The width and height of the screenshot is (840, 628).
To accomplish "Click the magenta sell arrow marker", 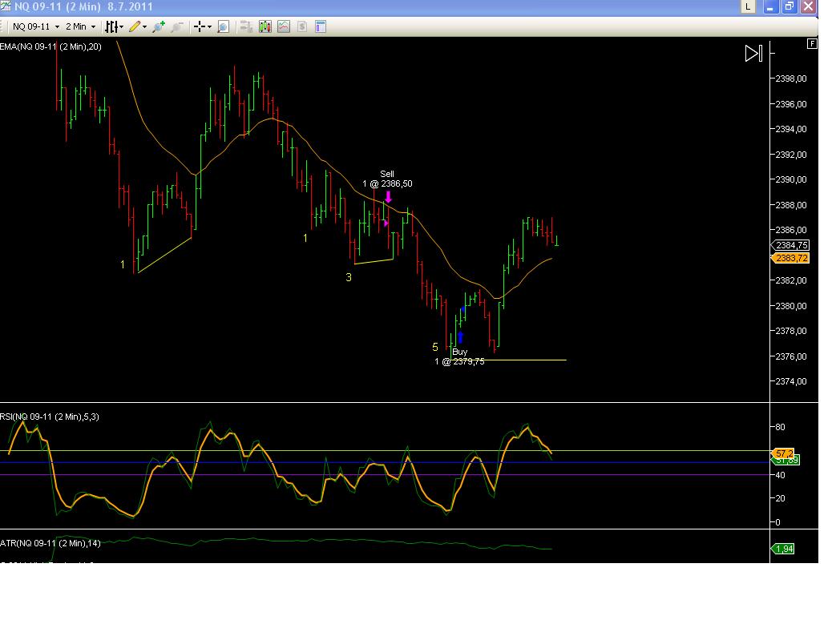I will (x=389, y=196).
